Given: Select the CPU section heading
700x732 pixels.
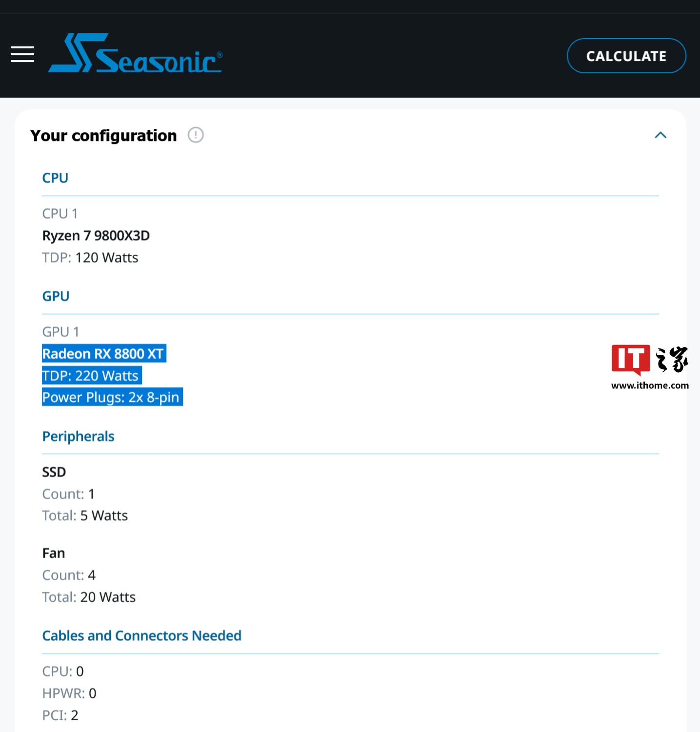Looking at the screenshot, I should [x=55, y=178].
